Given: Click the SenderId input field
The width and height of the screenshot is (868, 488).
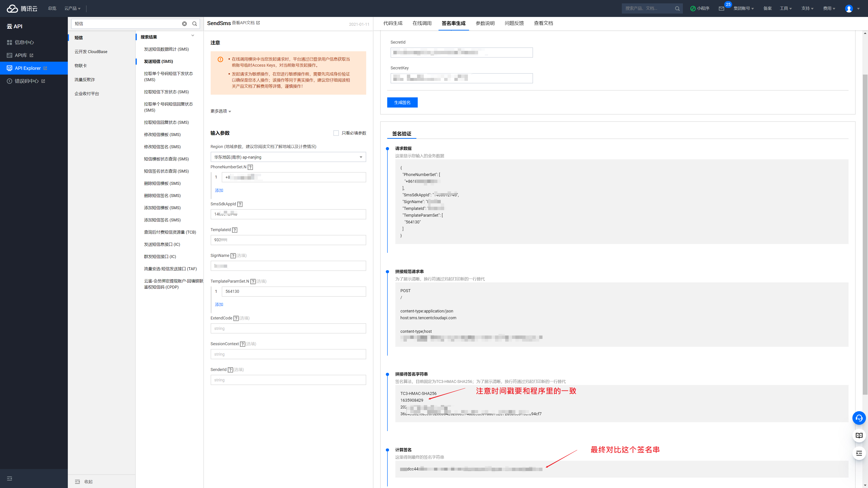Looking at the screenshot, I should pos(288,380).
